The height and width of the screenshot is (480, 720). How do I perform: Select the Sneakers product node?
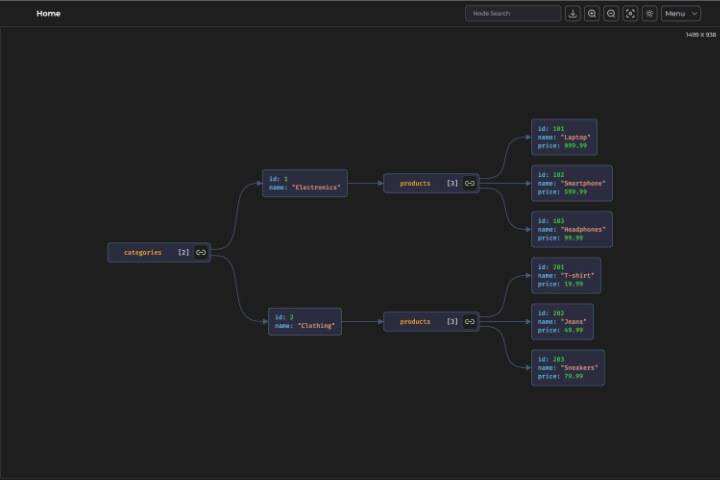pyautogui.click(x=567, y=367)
